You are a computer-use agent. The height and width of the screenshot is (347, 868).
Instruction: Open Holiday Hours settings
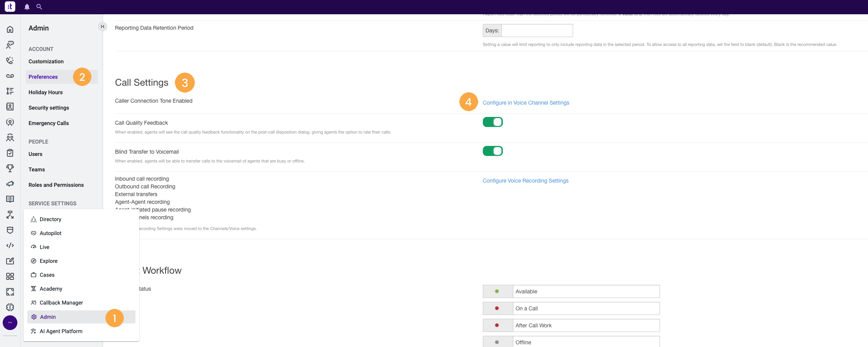click(x=46, y=92)
